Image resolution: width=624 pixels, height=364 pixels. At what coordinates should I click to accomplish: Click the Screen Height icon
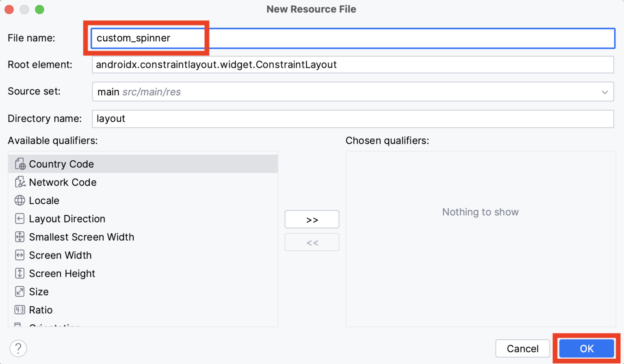[20, 274]
